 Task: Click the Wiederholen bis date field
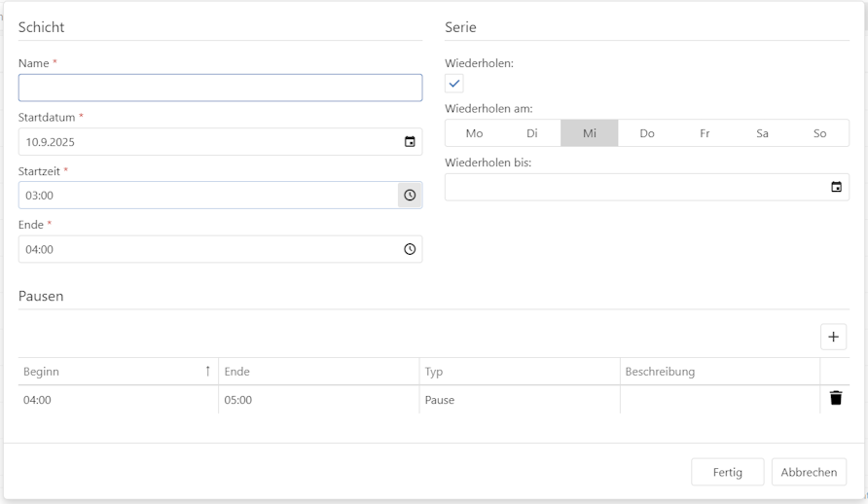633,187
